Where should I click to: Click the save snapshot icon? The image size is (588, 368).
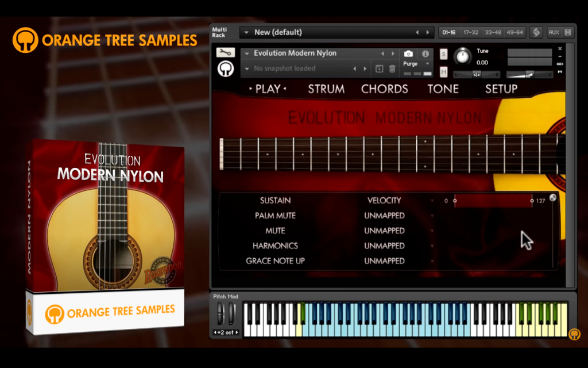pos(379,68)
